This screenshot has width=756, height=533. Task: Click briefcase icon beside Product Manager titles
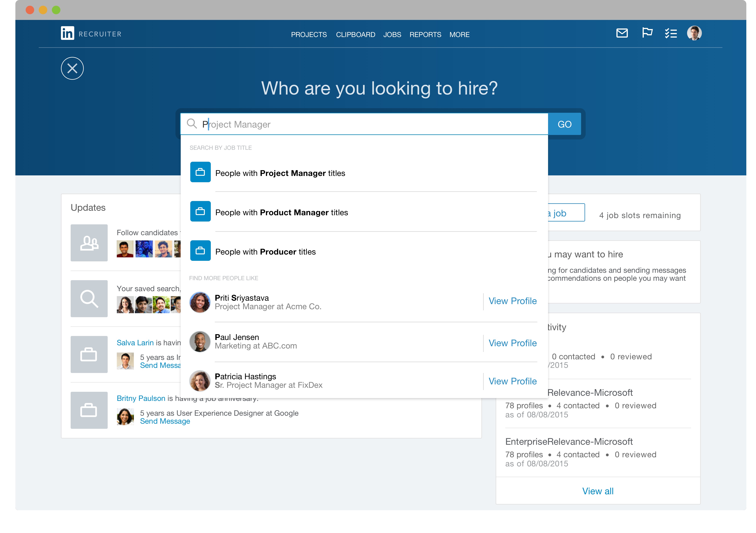(200, 211)
